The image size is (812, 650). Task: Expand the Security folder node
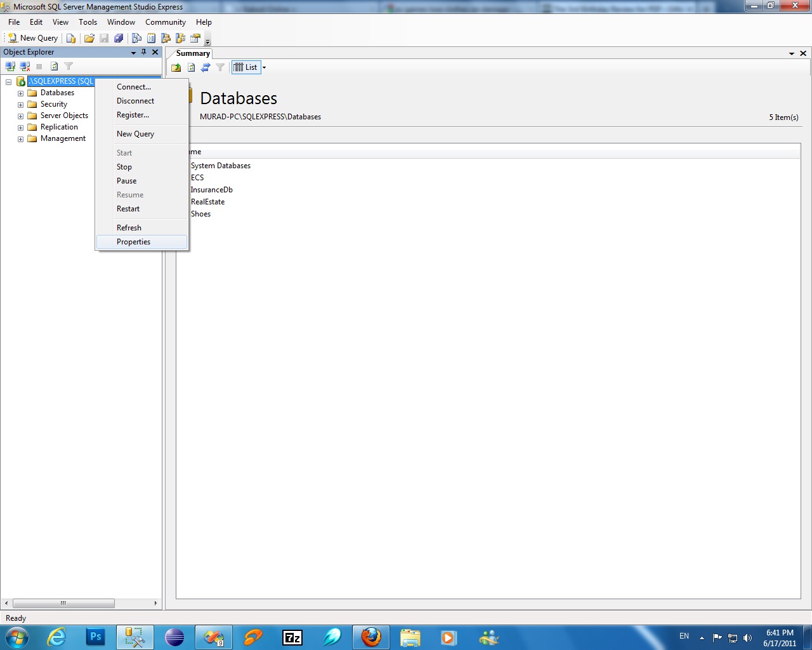point(20,105)
